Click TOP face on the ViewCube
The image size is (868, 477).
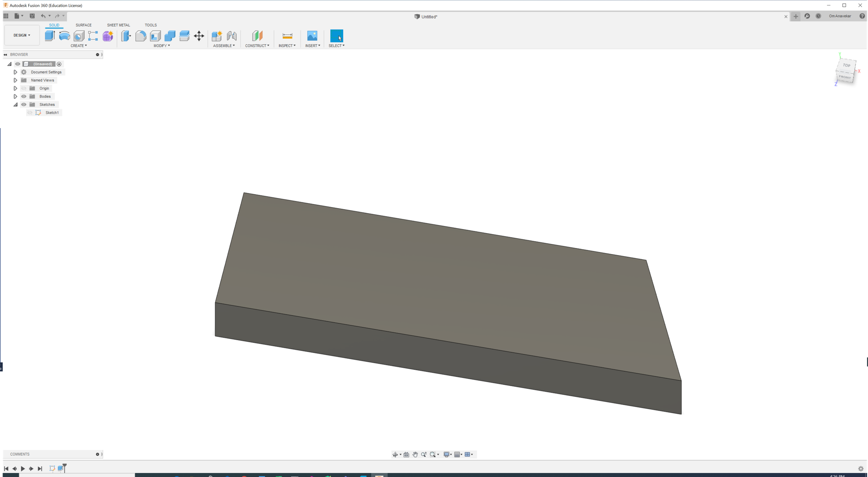pos(846,66)
